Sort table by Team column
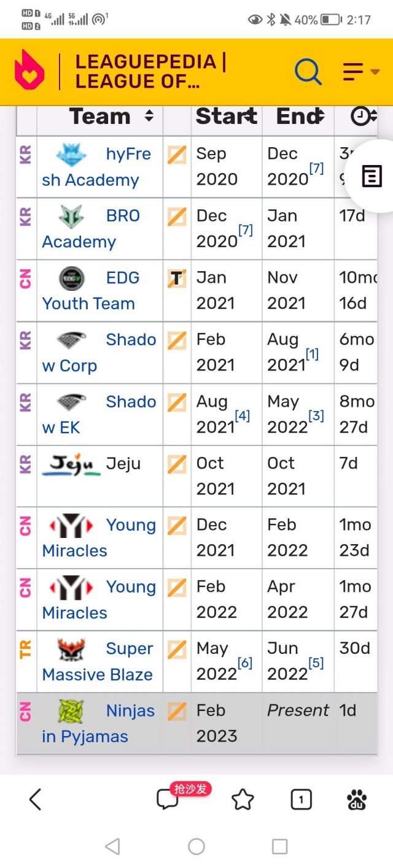 click(x=149, y=116)
